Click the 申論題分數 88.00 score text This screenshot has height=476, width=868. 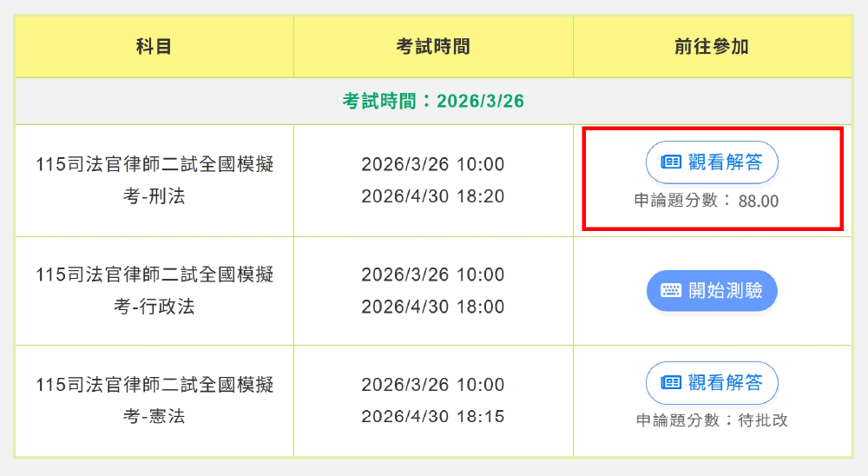click(707, 202)
